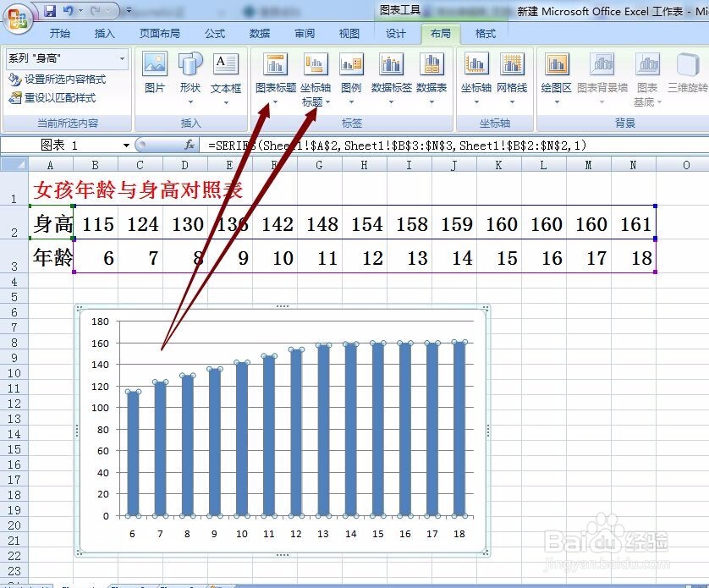The image size is (709, 588).
Task: Switch to the 设计 (Design) tab
Action: coord(395,33)
